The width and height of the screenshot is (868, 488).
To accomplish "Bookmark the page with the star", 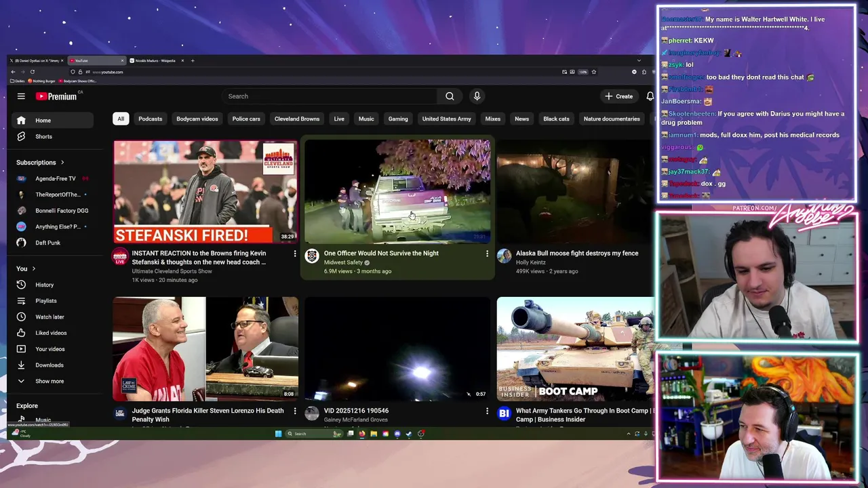I will coord(593,72).
